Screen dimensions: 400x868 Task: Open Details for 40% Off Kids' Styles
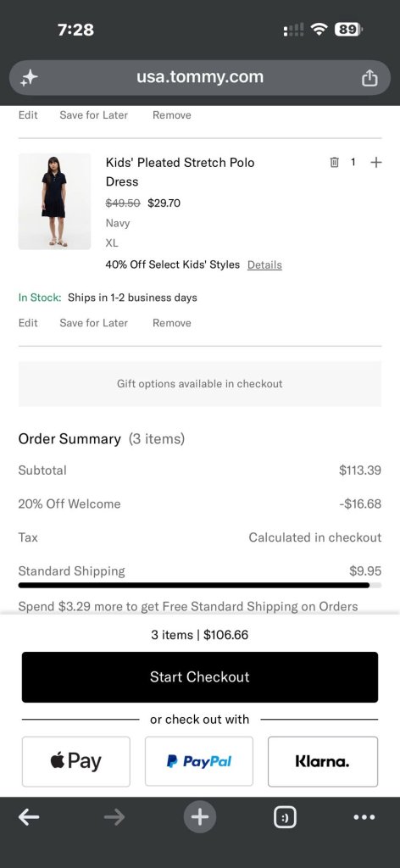[x=264, y=264]
